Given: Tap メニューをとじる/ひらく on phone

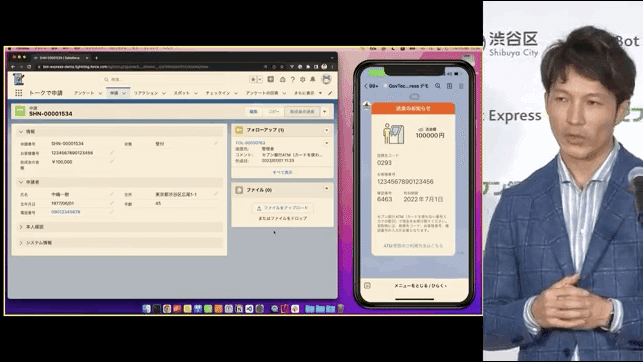Looking at the screenshot, I should pyautogui.click(x=420, y=285).
